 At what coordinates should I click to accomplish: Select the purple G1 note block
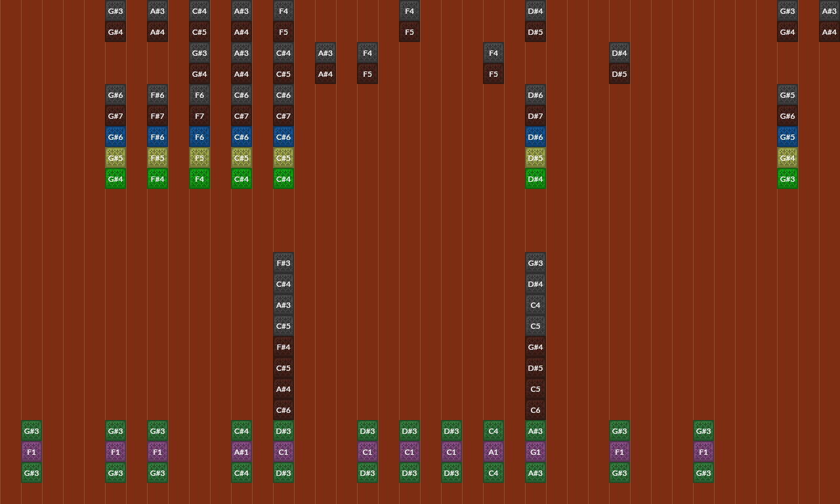pyautogui.click(x=535, y=451)
